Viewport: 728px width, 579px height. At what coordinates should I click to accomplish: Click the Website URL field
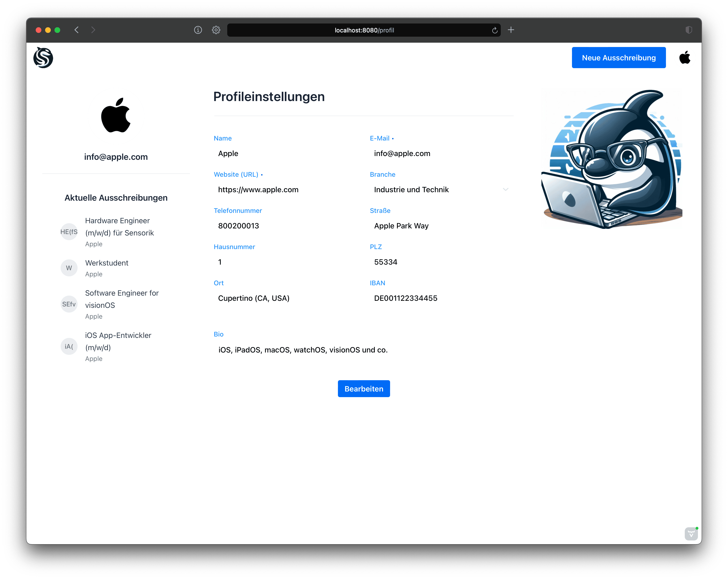tap(287, 190)
